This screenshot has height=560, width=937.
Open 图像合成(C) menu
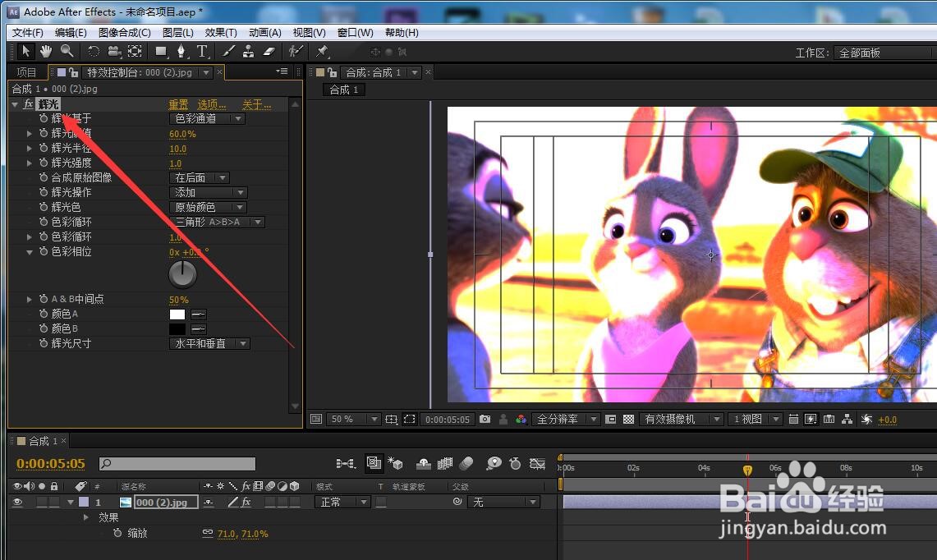[124, 32]
